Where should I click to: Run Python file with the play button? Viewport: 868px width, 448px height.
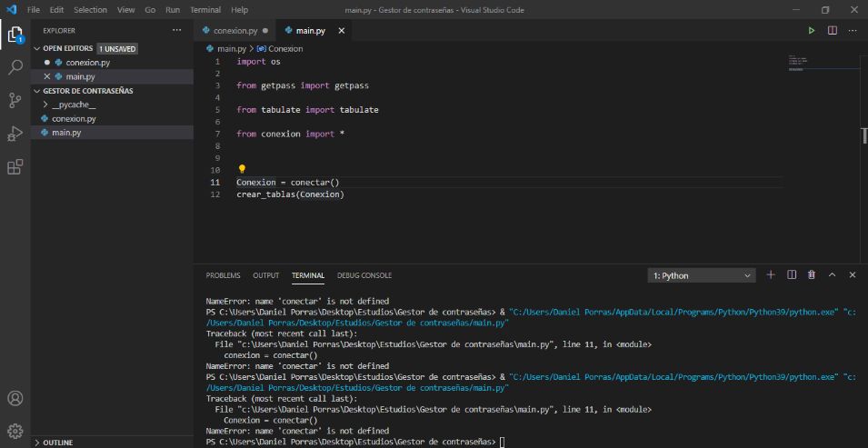[x=812, y=30]
